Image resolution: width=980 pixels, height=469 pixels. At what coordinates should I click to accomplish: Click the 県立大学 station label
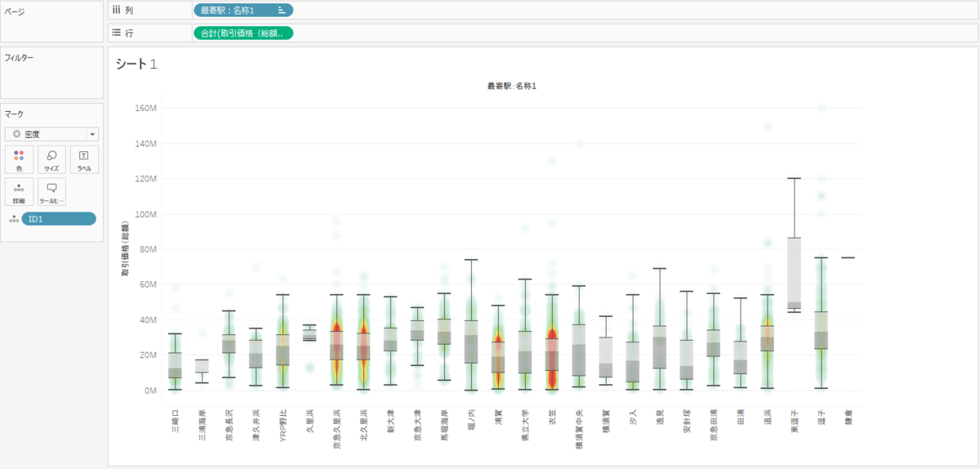coord(526,424)
